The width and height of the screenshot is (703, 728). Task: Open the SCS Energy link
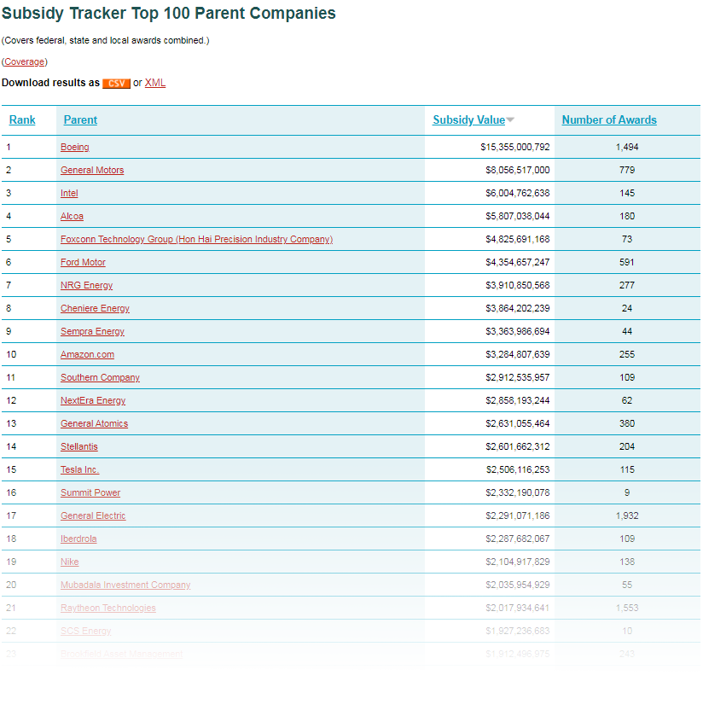(x=86, y=631)
